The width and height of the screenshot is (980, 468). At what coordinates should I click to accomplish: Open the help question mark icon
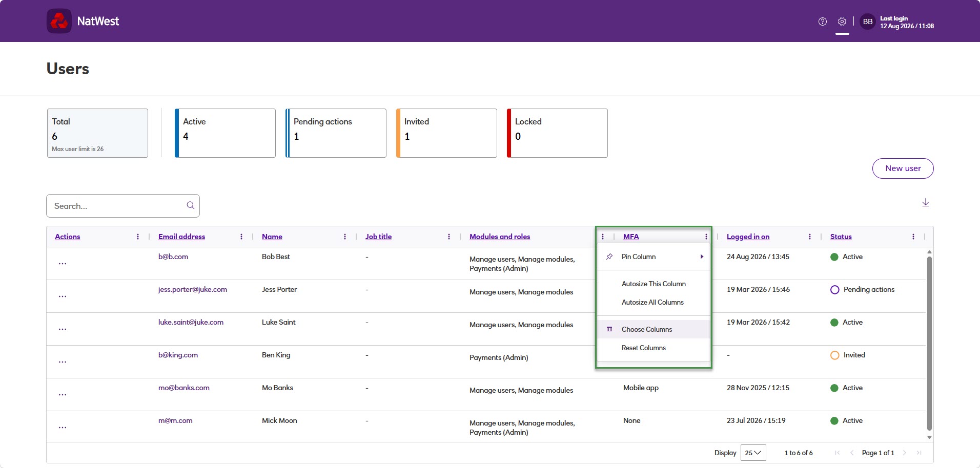point(823,22)
